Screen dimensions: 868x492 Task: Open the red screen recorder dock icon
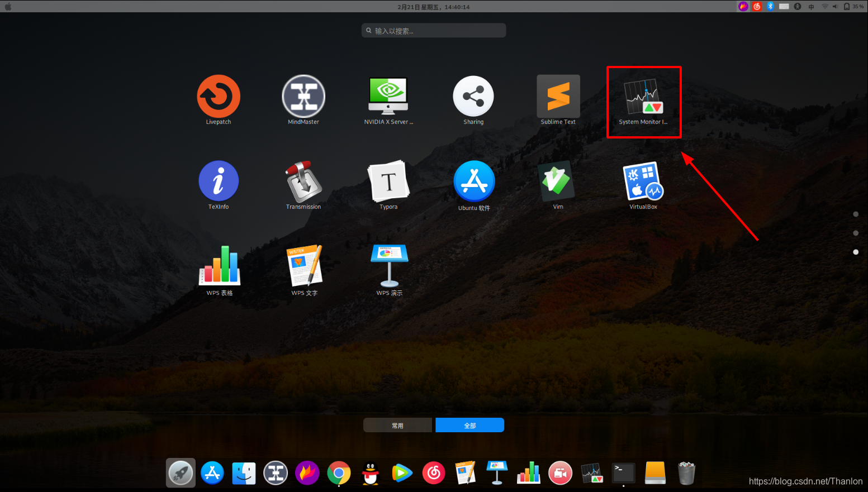click(x=560, y=473)
